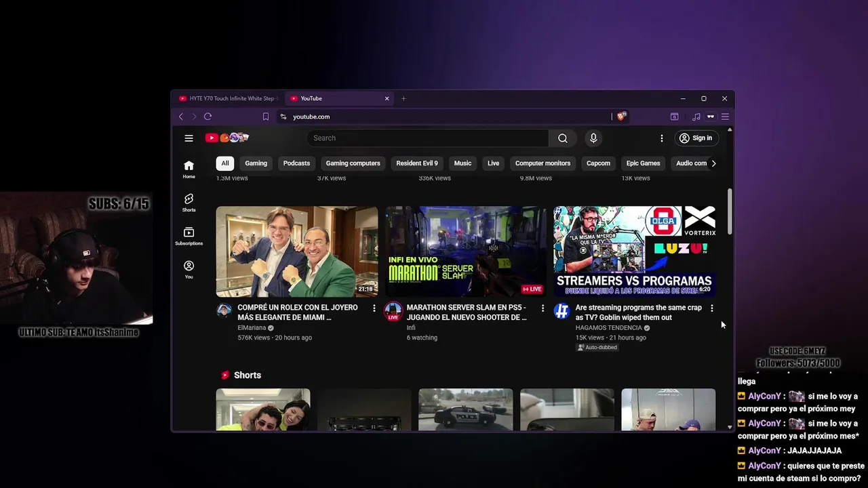This screenshot has height=488, width=868.
Task: Click the YouTube logo in the header
Action: [x=227, y=138]
